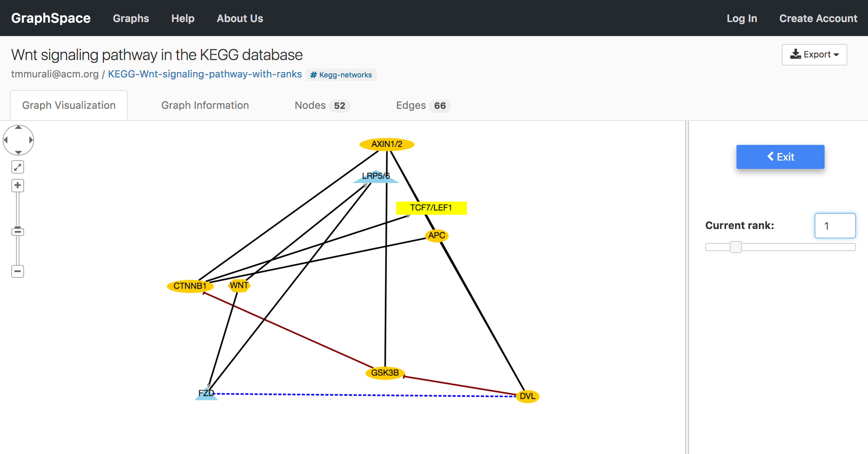This screenshot has height=454, width=868.
Task: Pan the graph right with the right arrow
Action: tap(31, 140)
